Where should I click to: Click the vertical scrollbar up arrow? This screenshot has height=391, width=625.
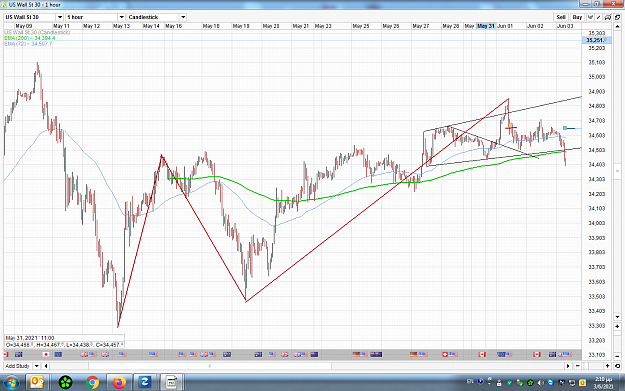[617, 26]
